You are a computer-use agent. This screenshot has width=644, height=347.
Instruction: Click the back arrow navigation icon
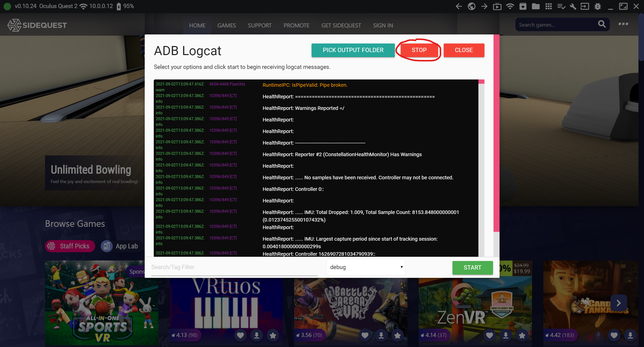(x=459, y=6)
